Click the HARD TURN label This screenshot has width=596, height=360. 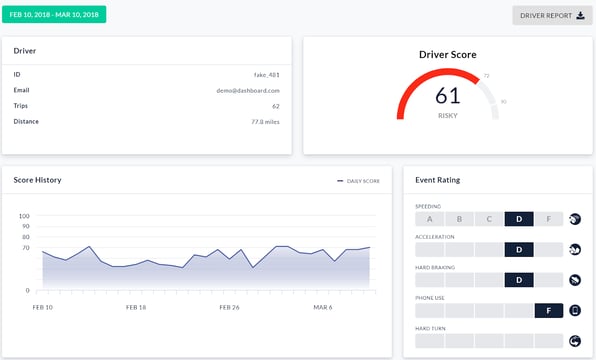pos(430,328)
